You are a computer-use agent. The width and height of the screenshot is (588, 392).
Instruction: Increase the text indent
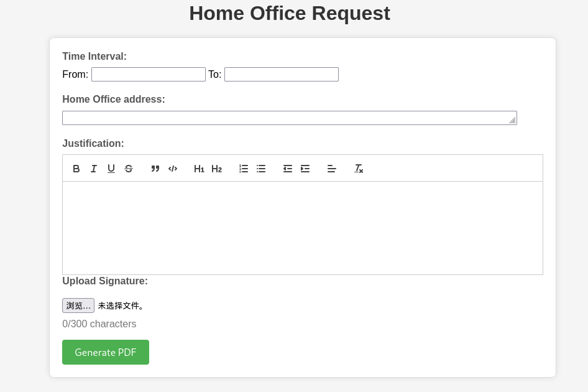(305, 169)
